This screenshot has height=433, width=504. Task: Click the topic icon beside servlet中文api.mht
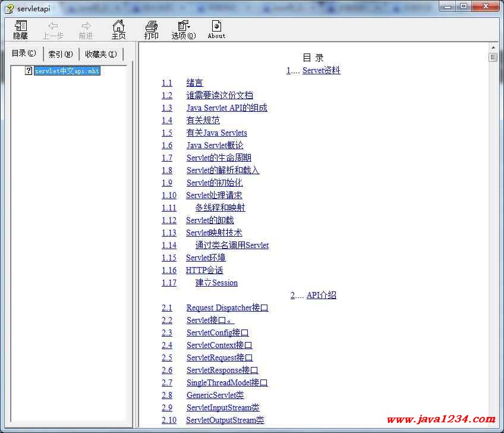(29, 71)
